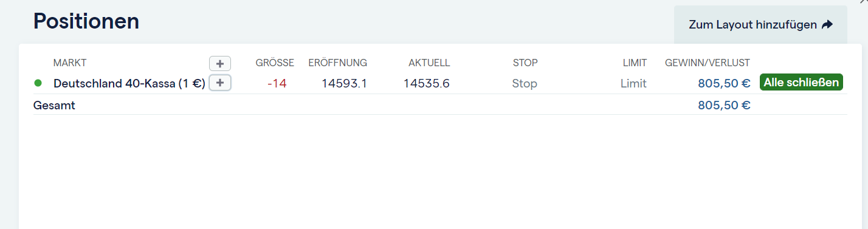Select the position size value -14
868x229 pixels.
click(x=277, y=83)
